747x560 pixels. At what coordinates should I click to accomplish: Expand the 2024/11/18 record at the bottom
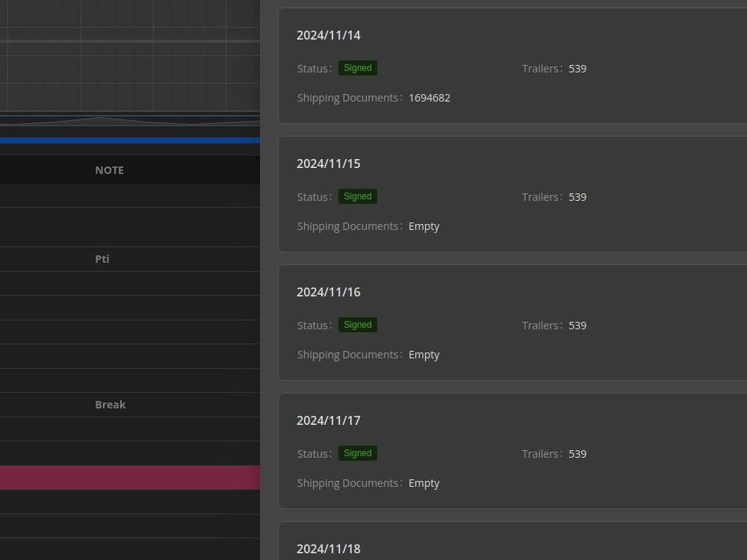329,549
